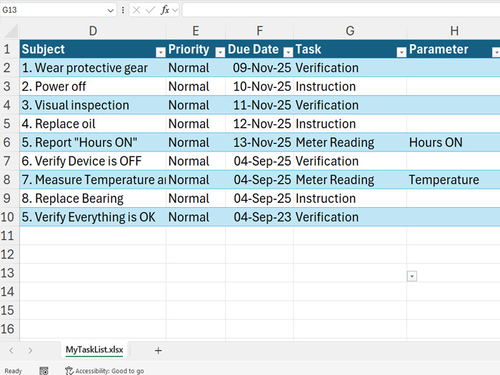
Task: Open the Subject column filter dropdown
Action: 161,52
